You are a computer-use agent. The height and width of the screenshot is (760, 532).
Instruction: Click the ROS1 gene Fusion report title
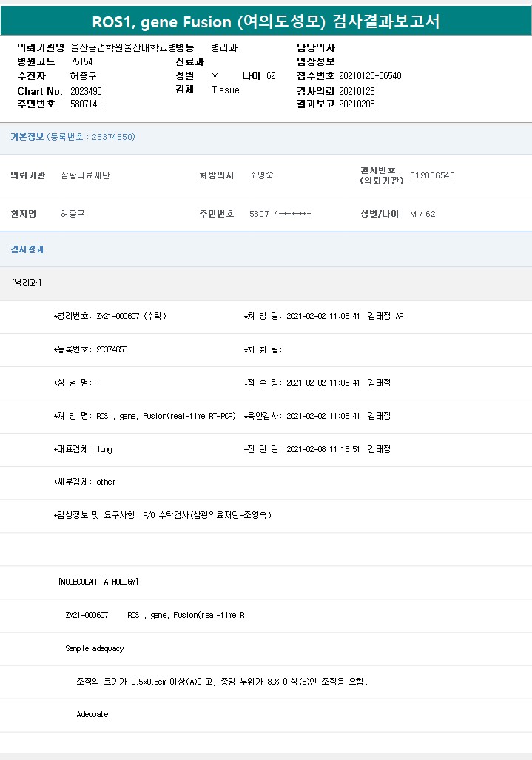(266, 21)
